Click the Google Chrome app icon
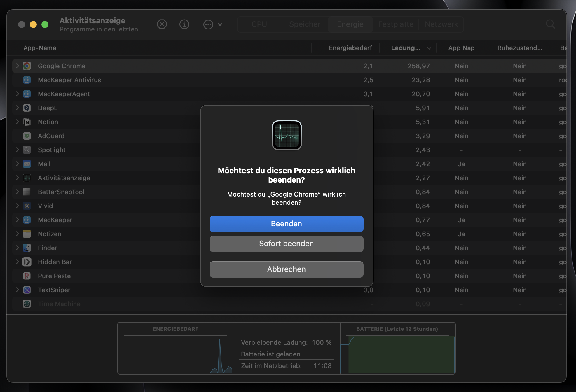The image size is (576, 392). (27, 66)
